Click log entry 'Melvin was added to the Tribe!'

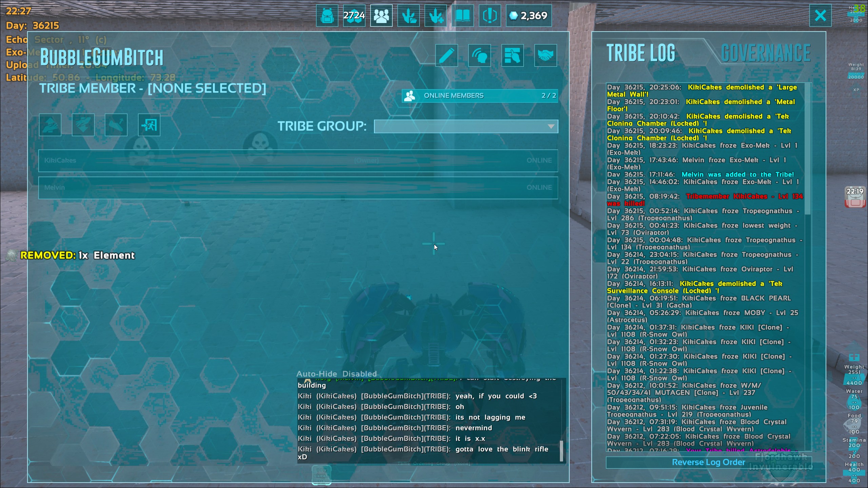tap(701, 175)
